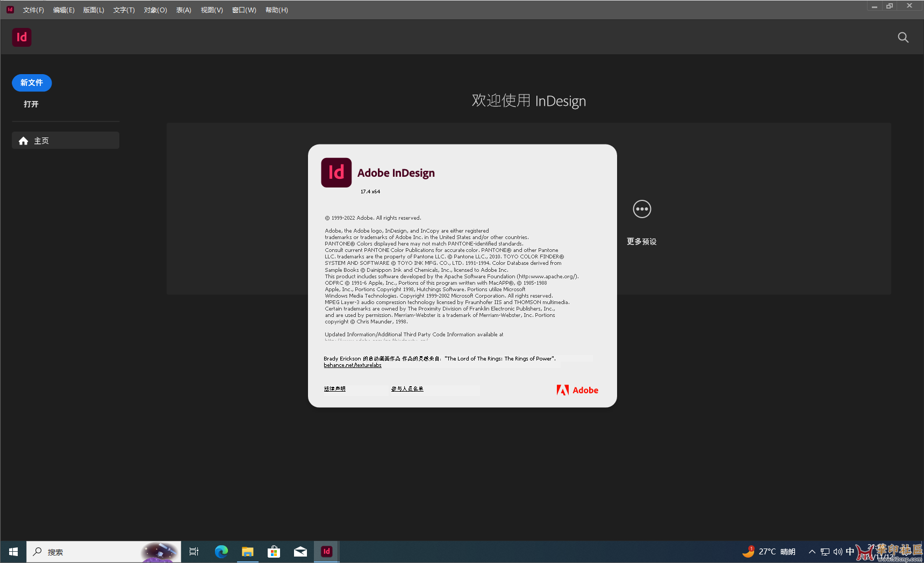Click the volume speaker tray icon
Image resolution: width=924 pixels, height=563 pixels.
click(837, 552)
